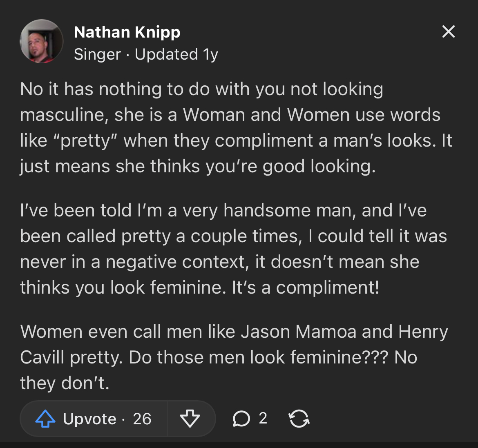Click the blue upvote arrow icon
478x448 pixels.
tap(45, 419)
